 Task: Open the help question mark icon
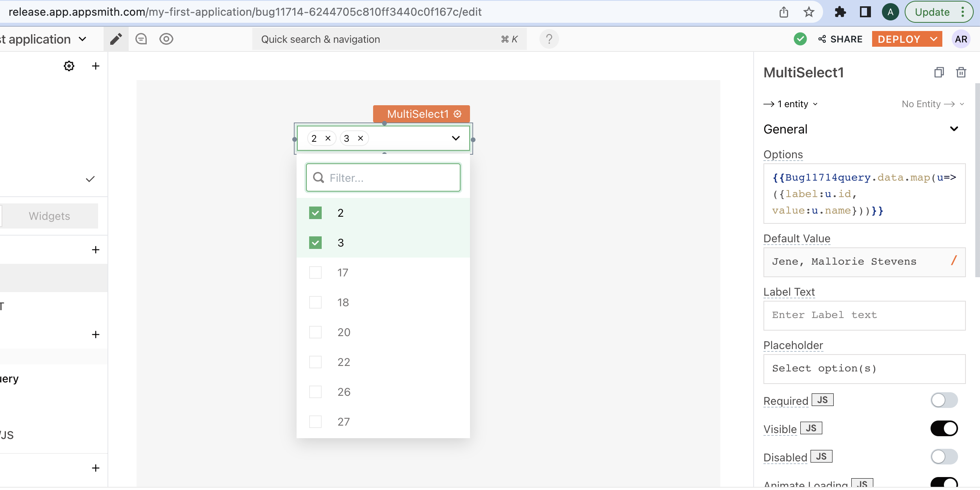(549, 39)
